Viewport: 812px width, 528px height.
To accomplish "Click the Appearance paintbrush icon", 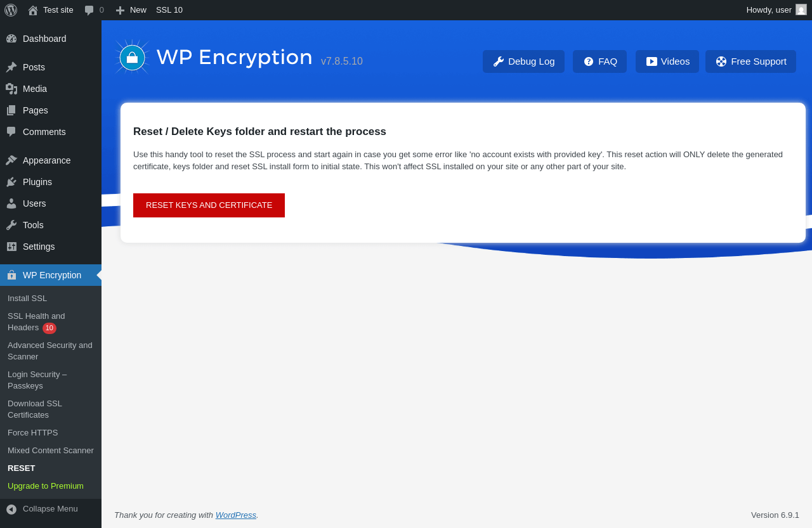I will pos(11,160).
